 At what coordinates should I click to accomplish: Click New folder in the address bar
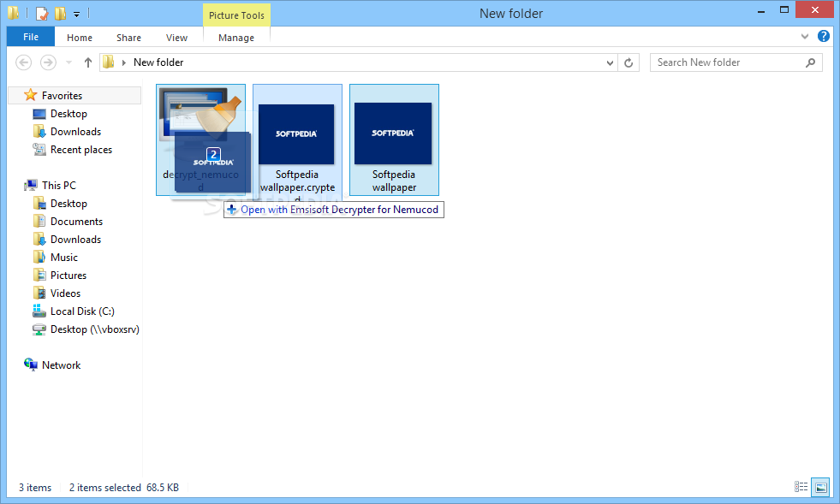click(158, 62)
